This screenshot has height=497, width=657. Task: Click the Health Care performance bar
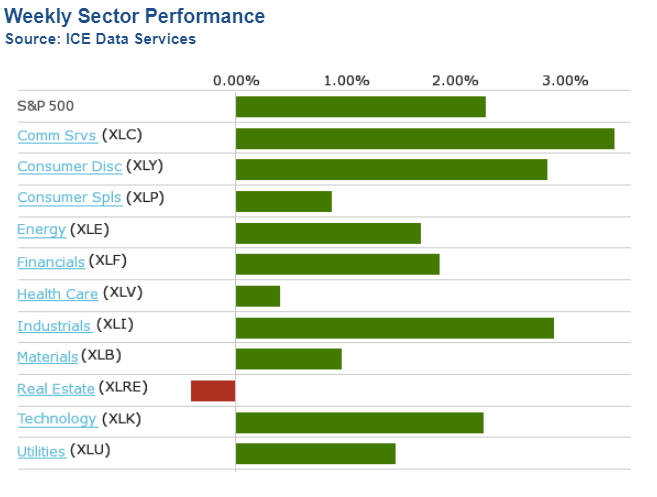pos(258,296)
